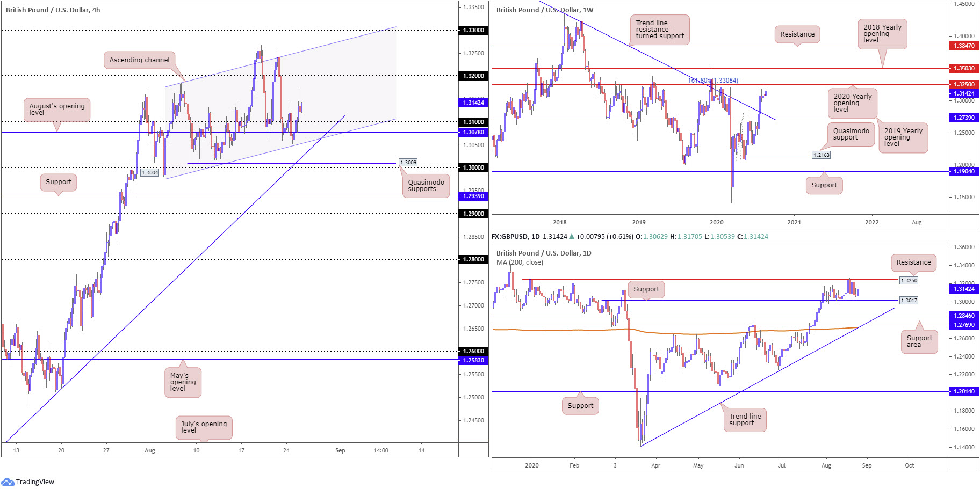Select the blue 1.31424 current price tag on 4h chart
Viewport: 980px width, 489px height.
pyautogui.click(x=473, y=103)
